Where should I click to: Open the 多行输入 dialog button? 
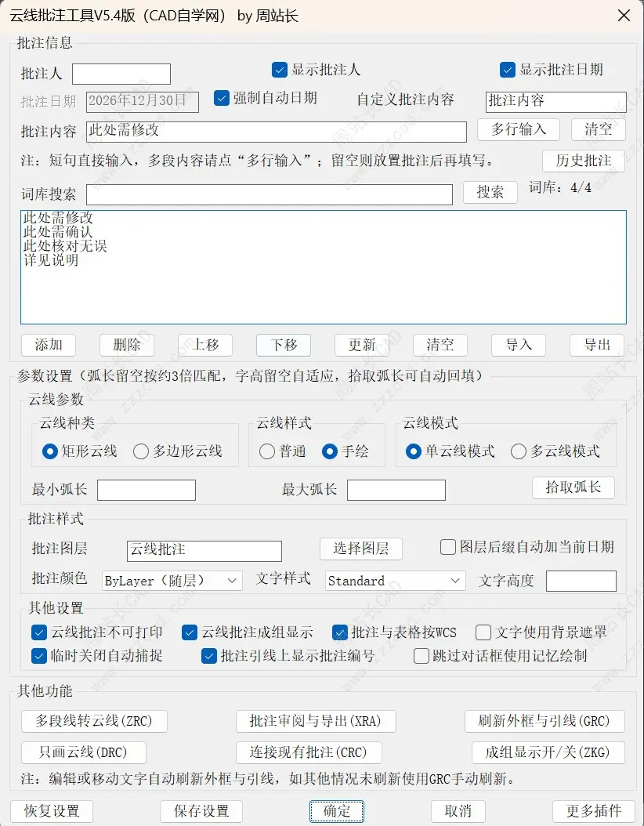pos(518,129)
